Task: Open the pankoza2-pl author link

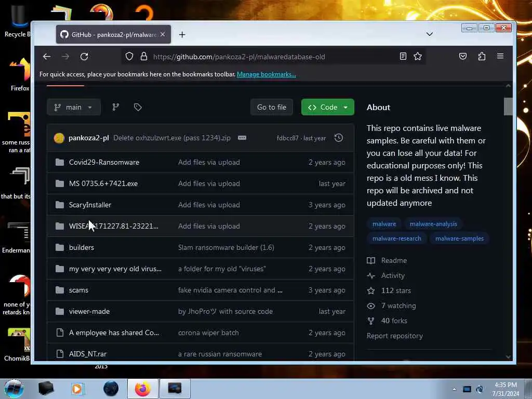Action: coord(88,138)
